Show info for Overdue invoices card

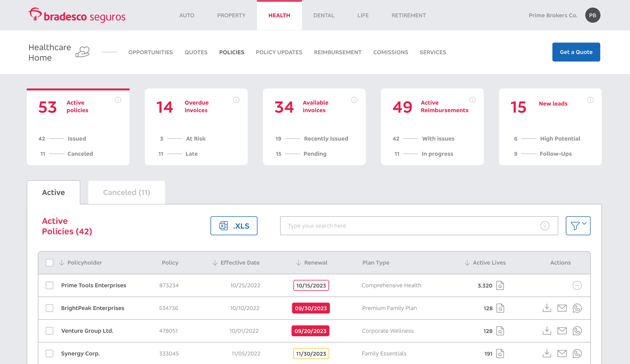[x=236, y=100]
